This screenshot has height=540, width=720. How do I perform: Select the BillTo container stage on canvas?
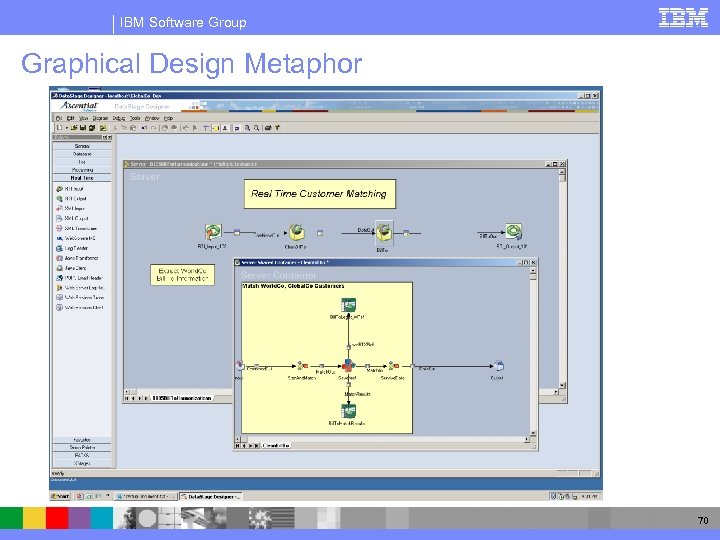pos(383,232)
